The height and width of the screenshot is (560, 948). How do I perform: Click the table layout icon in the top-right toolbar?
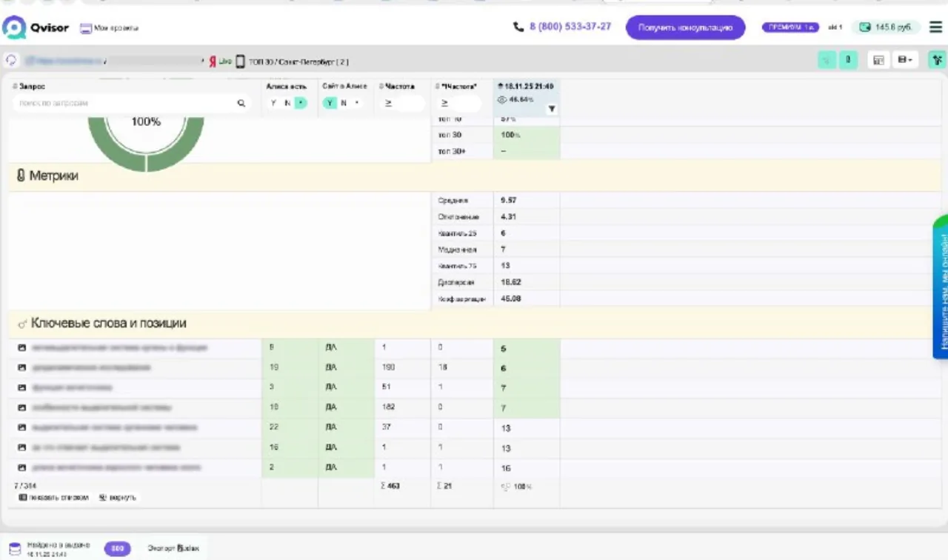coord(878,60)
